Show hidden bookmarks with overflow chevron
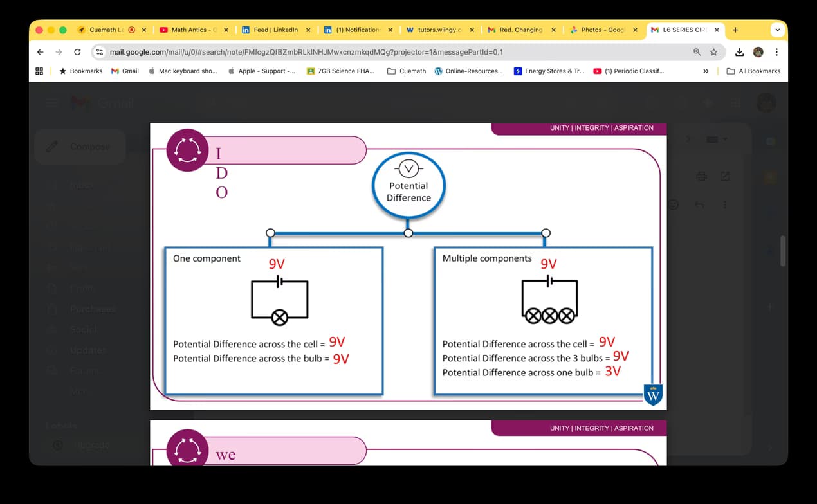Image resolution: width=817 pixels, height=504 pixels. point(706,71)
